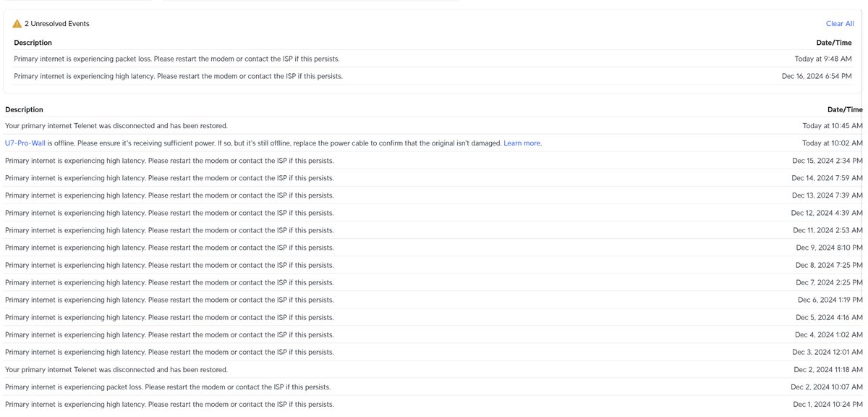This screenshot has width=868, height=417.
Task: Select the high latency event from Dec 14
Action: [x=433, y=178]
